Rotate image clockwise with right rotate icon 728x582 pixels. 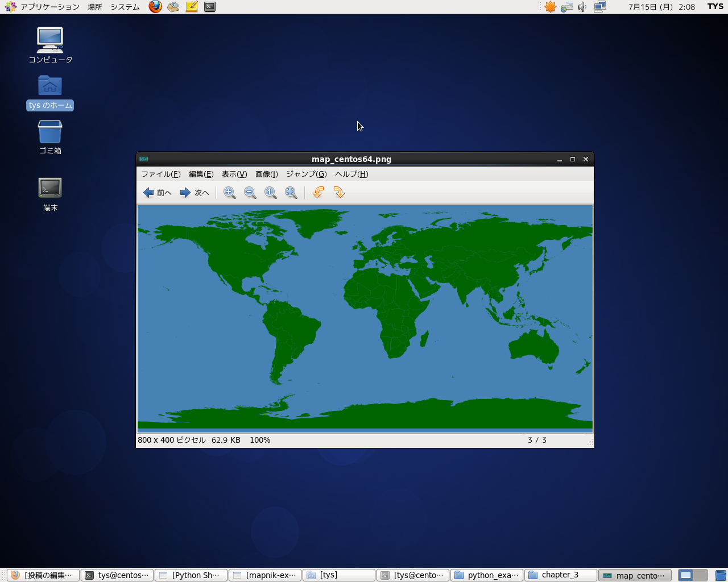[x=339, y=193]
